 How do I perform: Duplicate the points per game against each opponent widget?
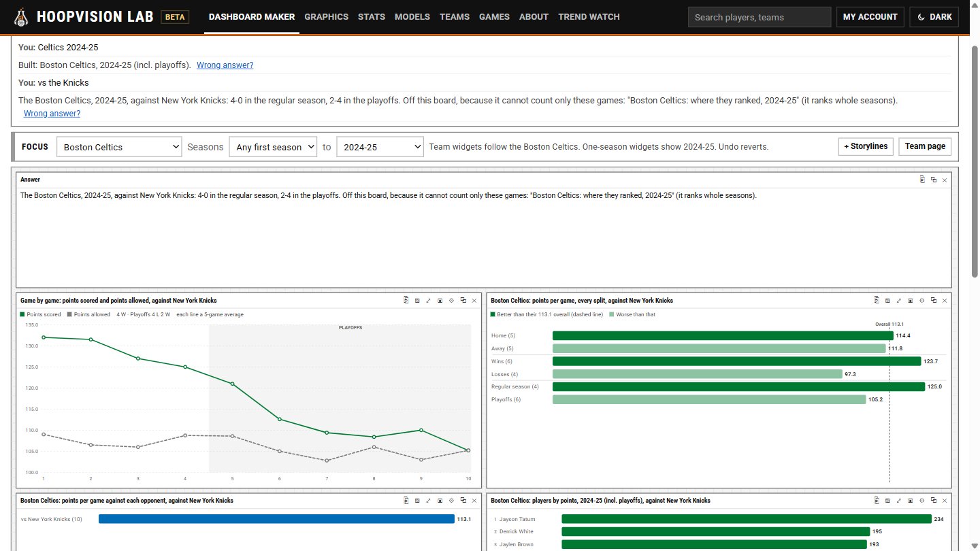point(463,500)
